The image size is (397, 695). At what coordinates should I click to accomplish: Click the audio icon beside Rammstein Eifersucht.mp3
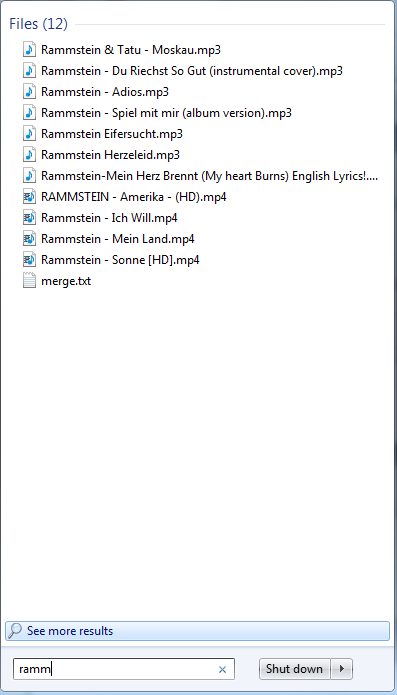[29, 133]
